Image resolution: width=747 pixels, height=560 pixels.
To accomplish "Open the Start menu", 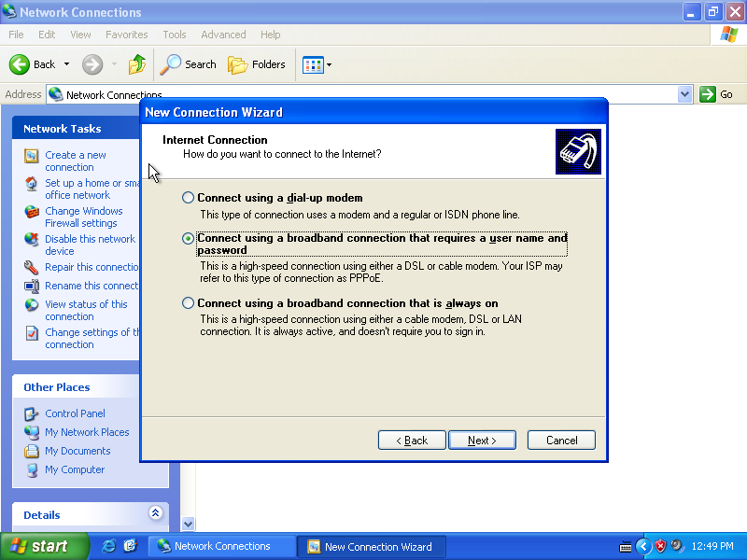I will (x=44, y=546).
